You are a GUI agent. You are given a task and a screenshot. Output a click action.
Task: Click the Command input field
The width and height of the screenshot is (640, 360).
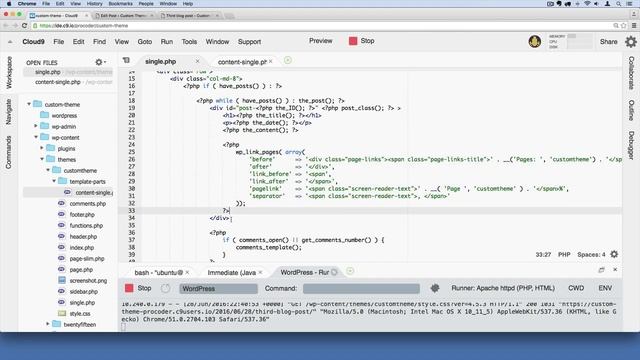click(x=361, y=289)
